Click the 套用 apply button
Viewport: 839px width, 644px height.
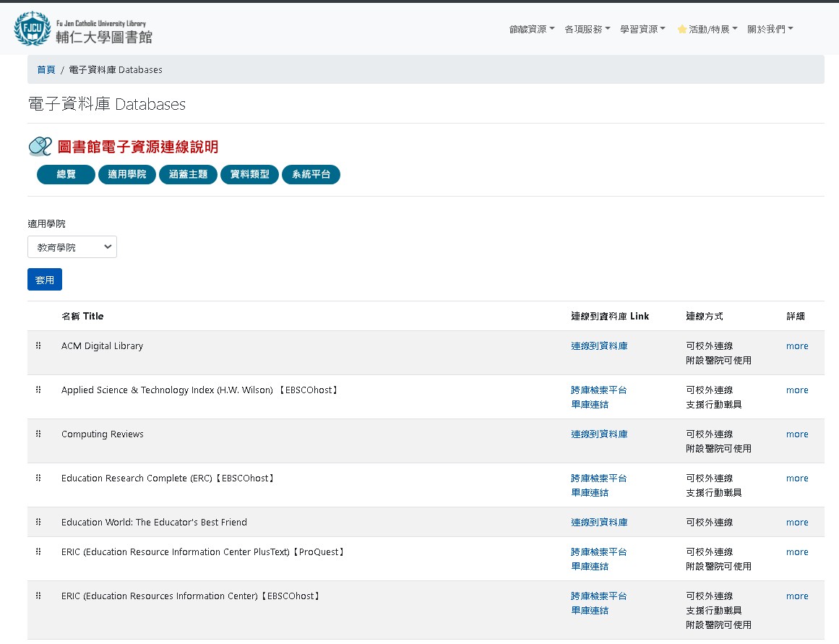point(45,280)
